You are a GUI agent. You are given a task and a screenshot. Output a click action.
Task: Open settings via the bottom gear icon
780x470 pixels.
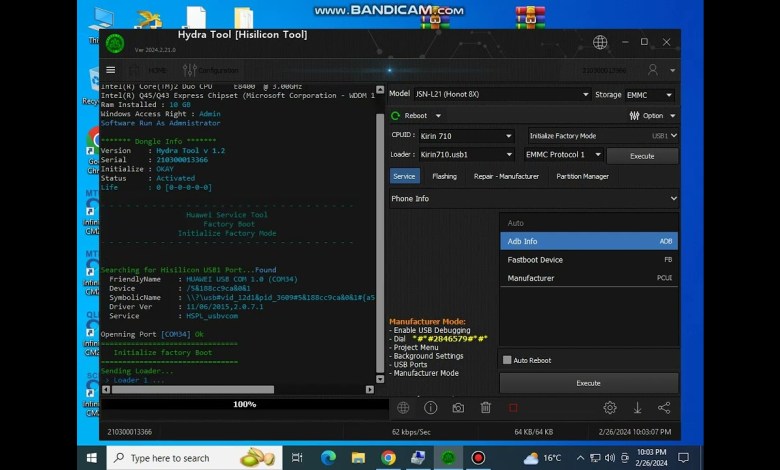pyautogui.click(x=609, y=408)
